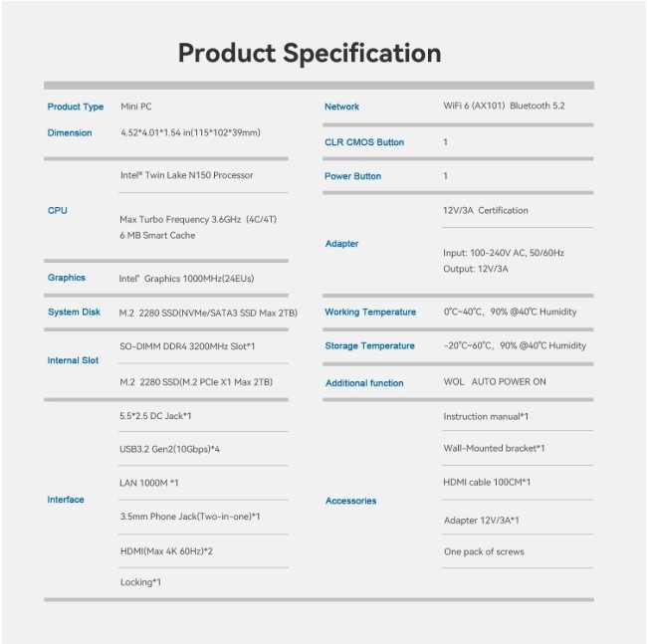Click the Wall-Mounted bracket*1 accessory entry
This screenshot has width=648, height=644.
(x=494, y=449)
